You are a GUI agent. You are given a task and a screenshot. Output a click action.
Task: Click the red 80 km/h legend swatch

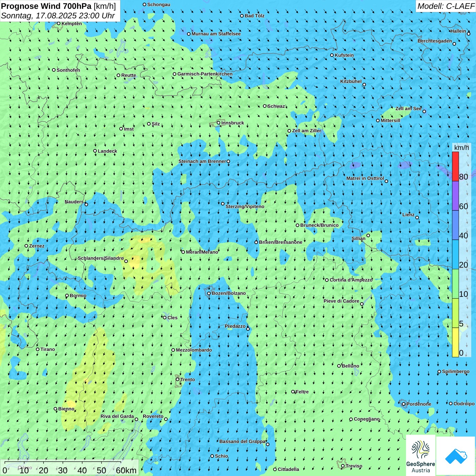click(x=455, y=166)
